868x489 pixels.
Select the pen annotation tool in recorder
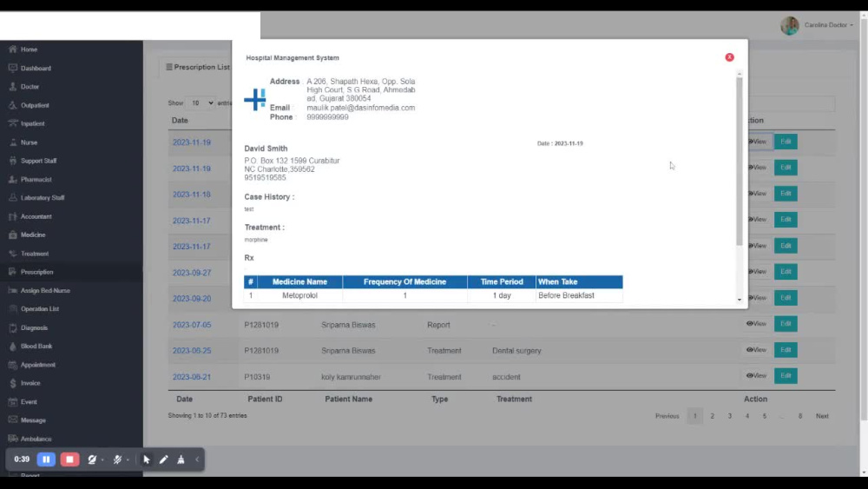(164, 459)
